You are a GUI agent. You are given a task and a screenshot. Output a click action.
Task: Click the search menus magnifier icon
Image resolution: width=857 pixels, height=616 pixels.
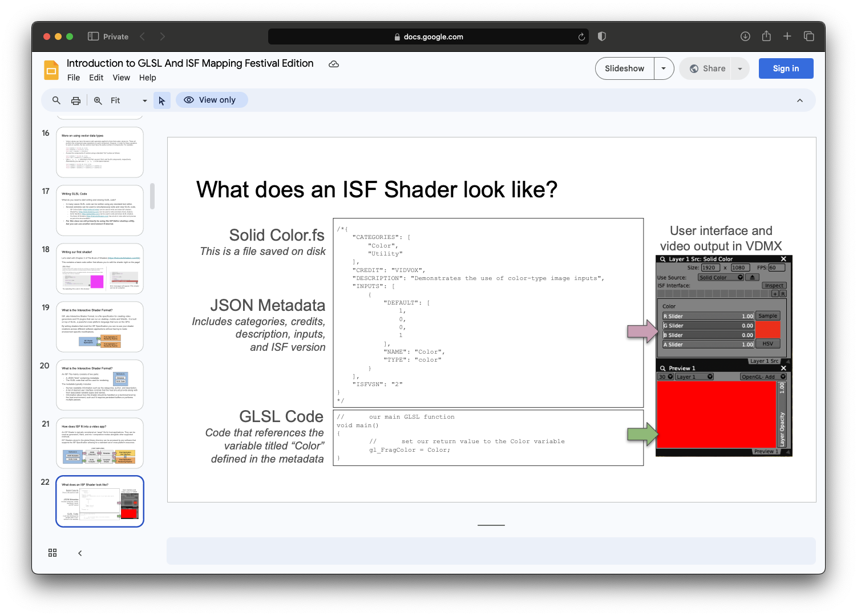click(x=56, y=100)
